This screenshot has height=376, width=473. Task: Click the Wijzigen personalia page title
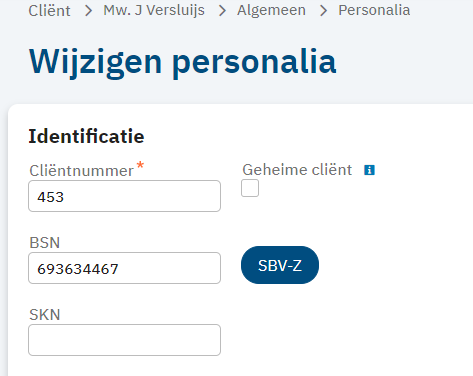pyautogui.click(x=183, y=62)
